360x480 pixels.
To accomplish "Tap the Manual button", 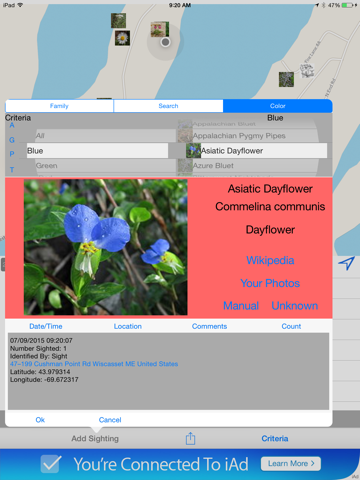I will click(241, 306).
